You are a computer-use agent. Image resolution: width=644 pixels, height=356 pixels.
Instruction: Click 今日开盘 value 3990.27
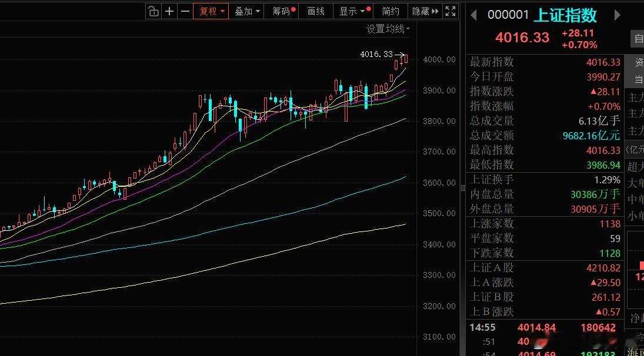click(x=603, y=77)
